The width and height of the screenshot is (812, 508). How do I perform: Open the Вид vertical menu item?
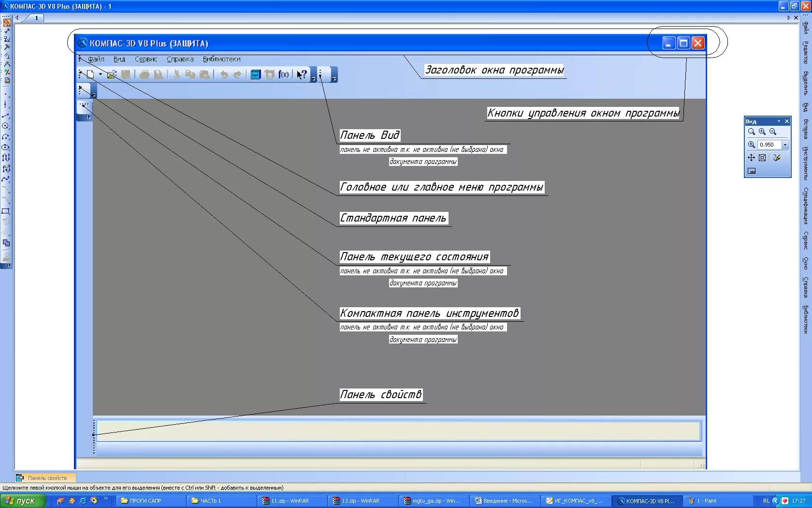pos(806,107)
